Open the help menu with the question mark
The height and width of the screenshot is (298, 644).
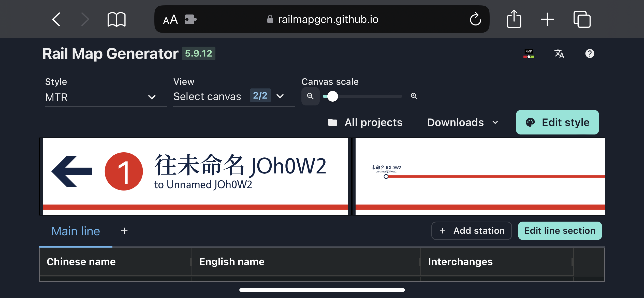coord(590,54)
